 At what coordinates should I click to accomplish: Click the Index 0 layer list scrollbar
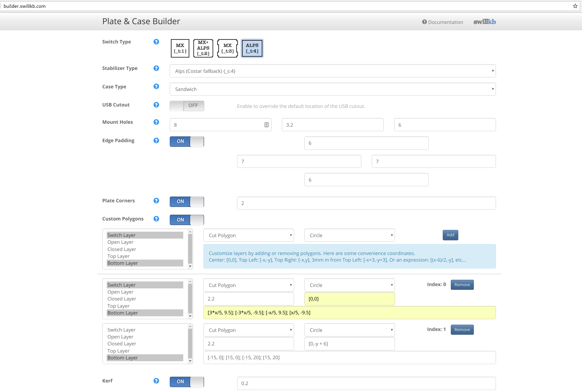(190, 298)
